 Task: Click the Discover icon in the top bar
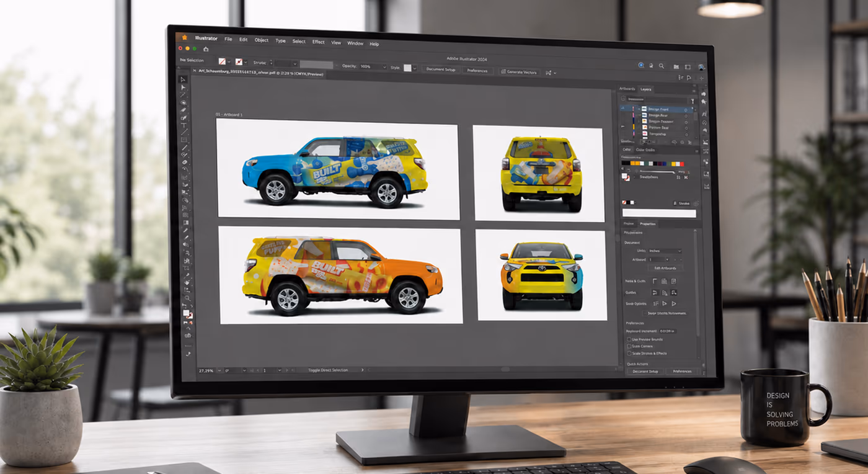coord(641,65)
